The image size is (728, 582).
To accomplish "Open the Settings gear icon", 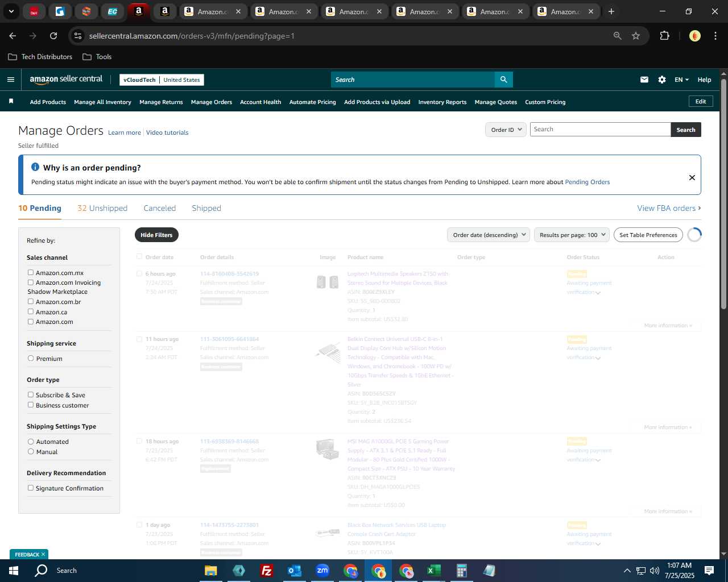I will pos(662,80).
